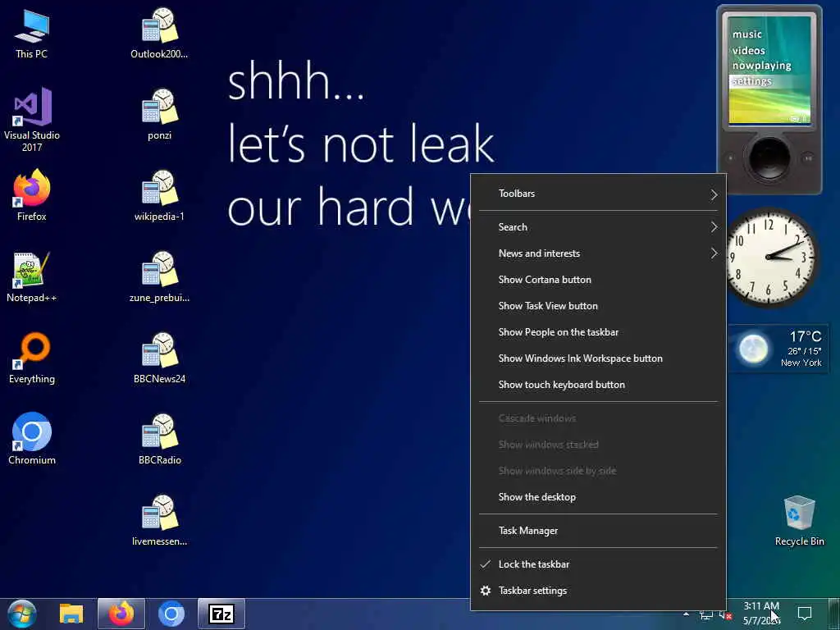
Task: Select the Recycle Bin icon
Action: click(x=799, y=521)
